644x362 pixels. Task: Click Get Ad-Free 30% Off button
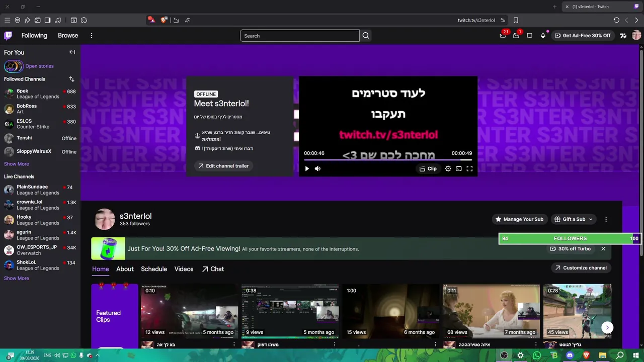click(582, 36)
